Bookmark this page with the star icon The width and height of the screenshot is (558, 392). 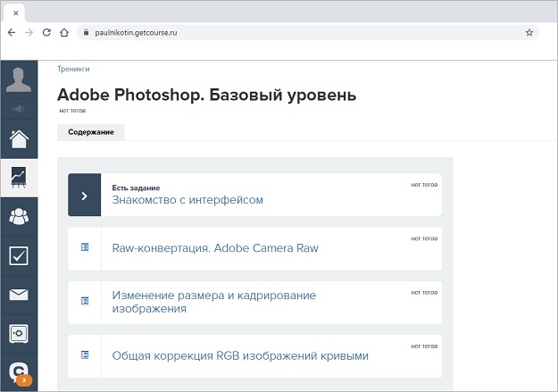(529, 32)
